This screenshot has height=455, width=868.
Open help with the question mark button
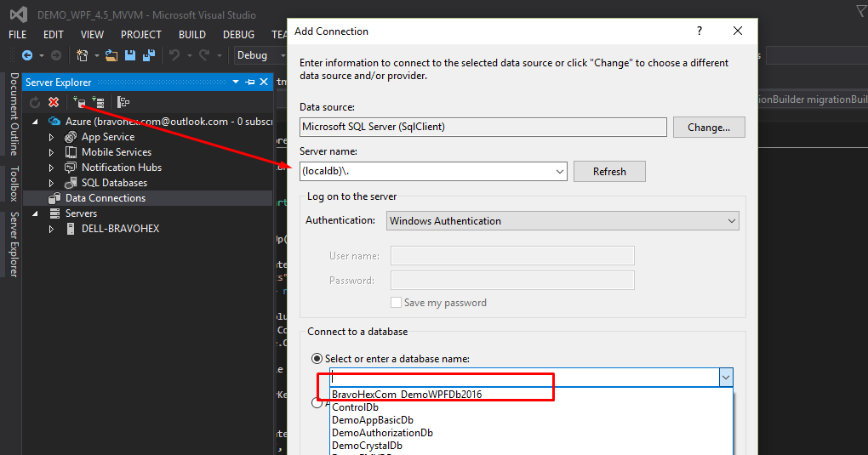(700, 31)
